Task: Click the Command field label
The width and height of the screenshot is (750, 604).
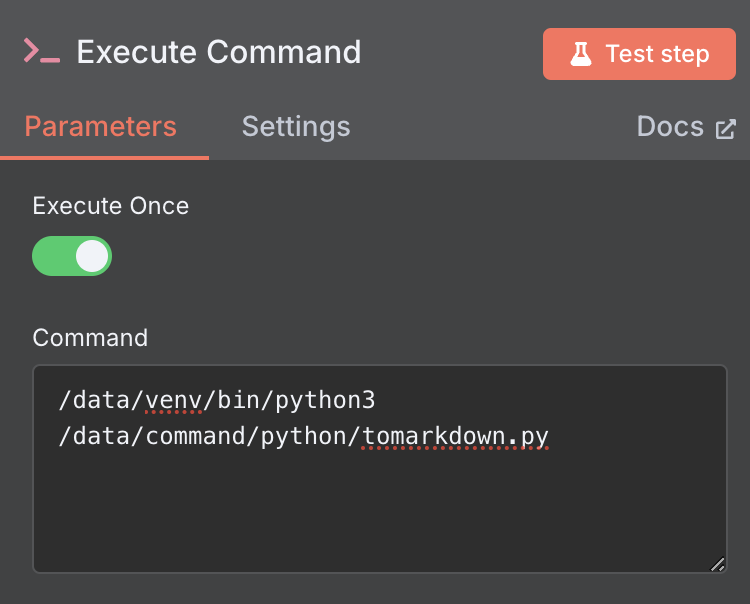Action: (90, 338)
